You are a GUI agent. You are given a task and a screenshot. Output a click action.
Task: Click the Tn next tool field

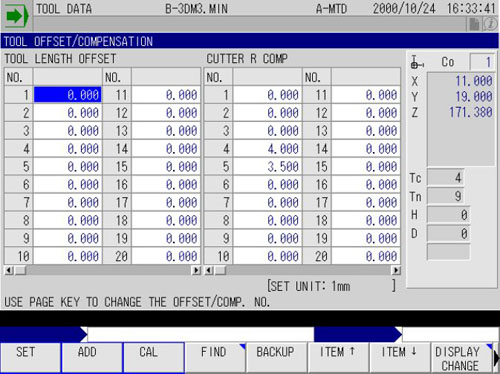point(445,196)
